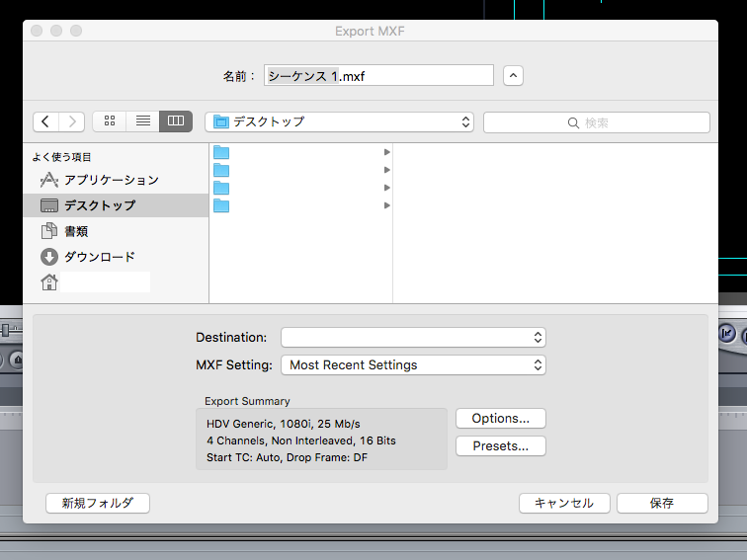Click 保存 to save the export
The height and width of the screenshot is (560, 747).
point(661,503)
